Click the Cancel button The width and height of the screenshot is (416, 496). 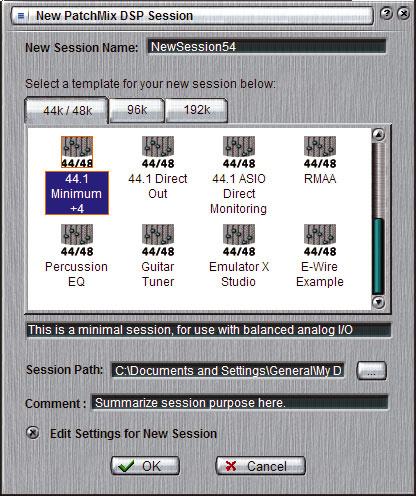[260, 466]
